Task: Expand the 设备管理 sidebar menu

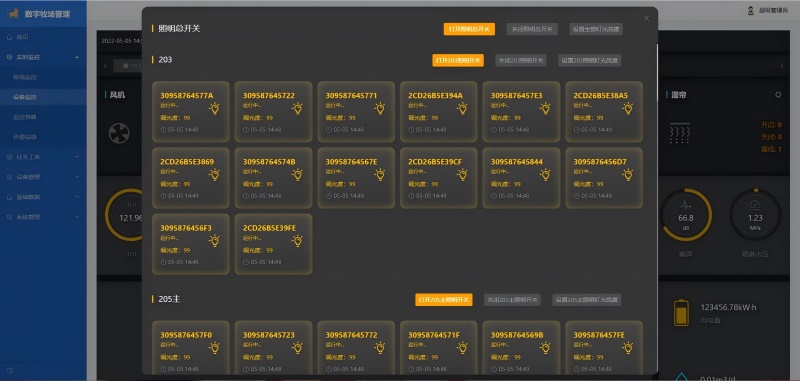Action: click(43, 177)
